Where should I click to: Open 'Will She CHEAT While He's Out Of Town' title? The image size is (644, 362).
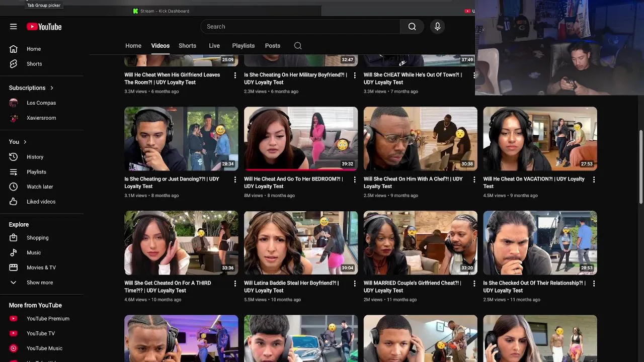tap(413, 78)
